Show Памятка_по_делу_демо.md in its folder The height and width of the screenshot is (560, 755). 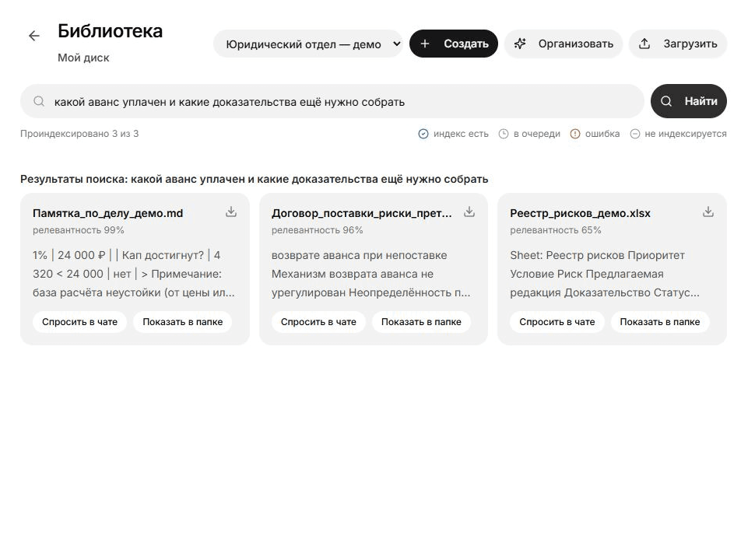[182, 322]
